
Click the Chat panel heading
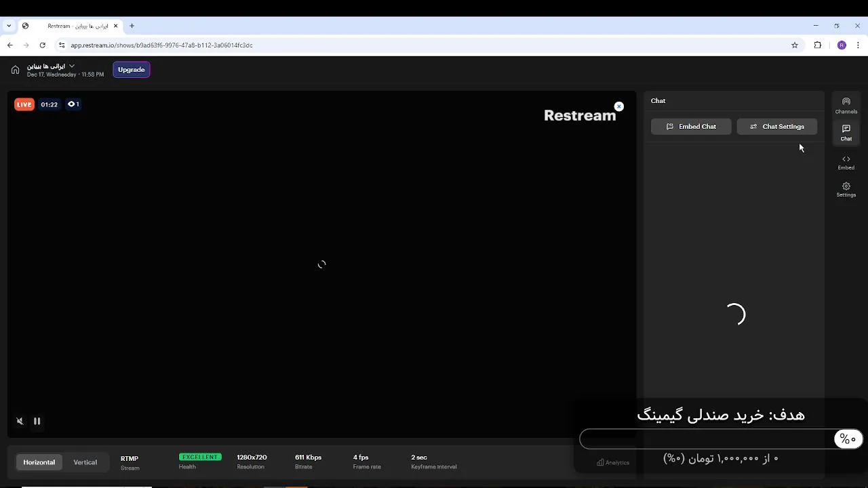click(658, 101)
